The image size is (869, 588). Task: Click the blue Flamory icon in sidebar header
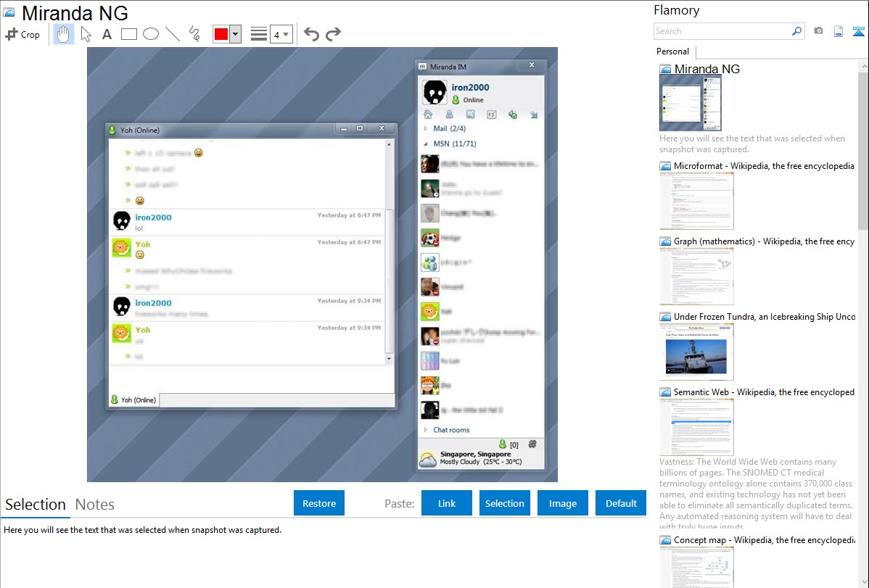click(858, 31)
